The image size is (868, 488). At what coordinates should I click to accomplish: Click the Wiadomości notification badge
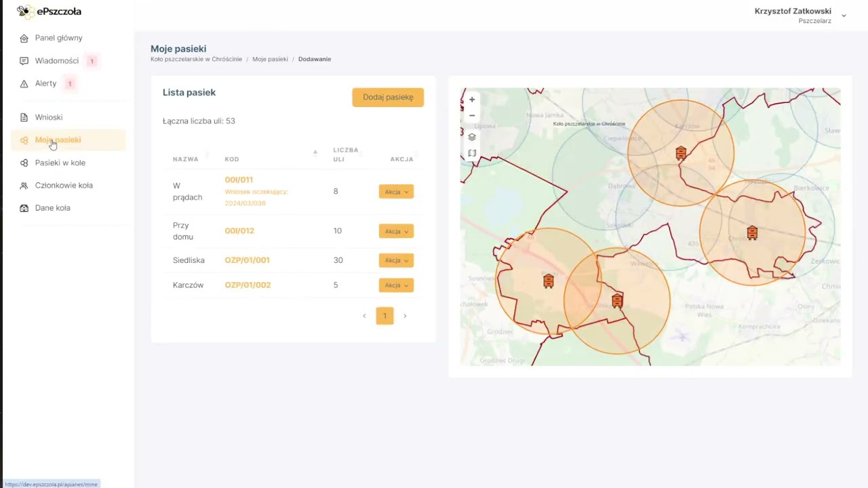coord(92,61)
